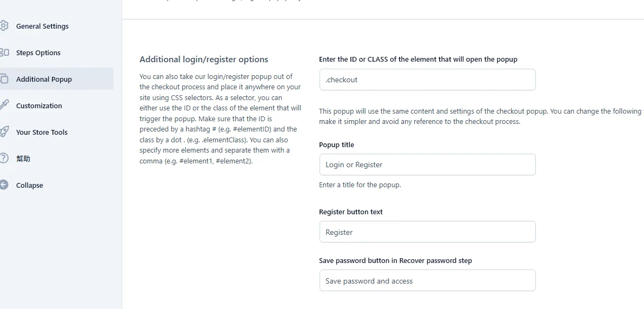The image size is (644, 309).
Task: Focus the ID or CLASS selector field
Action: tap(428, 80)
